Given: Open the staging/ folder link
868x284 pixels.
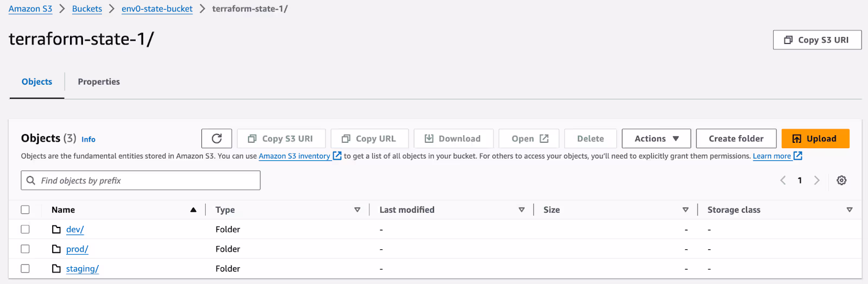Looking at the screenshot, I should click(x=82, y=268).
